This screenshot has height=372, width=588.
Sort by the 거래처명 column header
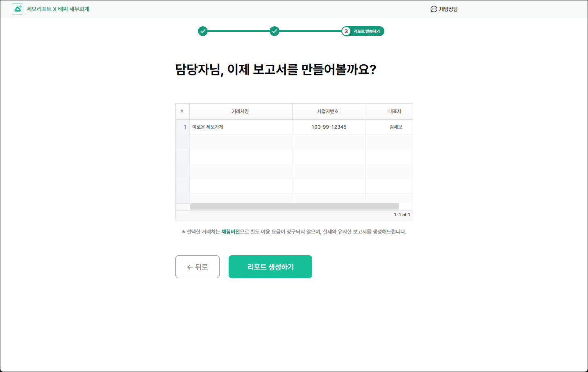pos(240,111)
